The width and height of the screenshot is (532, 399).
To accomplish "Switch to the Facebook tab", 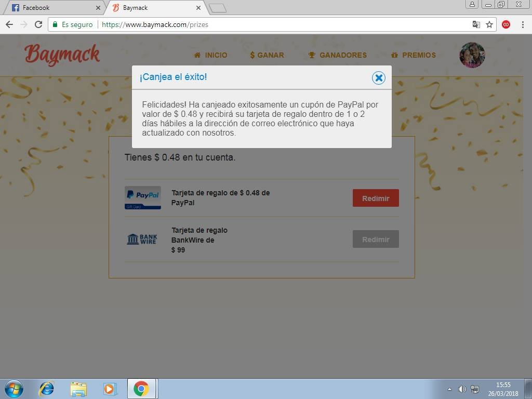I will click(x=54, y=7).
